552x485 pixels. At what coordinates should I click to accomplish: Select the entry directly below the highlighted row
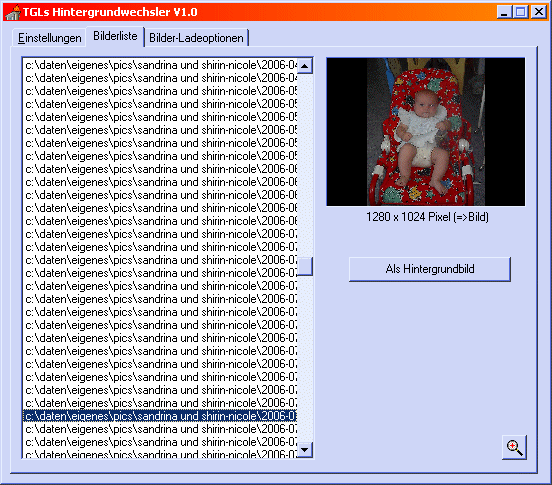[x=160, y=429]
